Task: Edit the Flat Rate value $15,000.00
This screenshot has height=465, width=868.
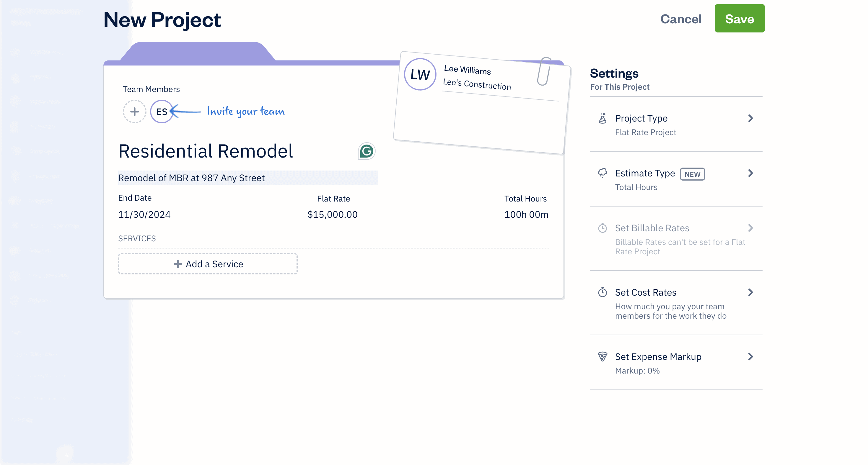Action: pos(332,215)
